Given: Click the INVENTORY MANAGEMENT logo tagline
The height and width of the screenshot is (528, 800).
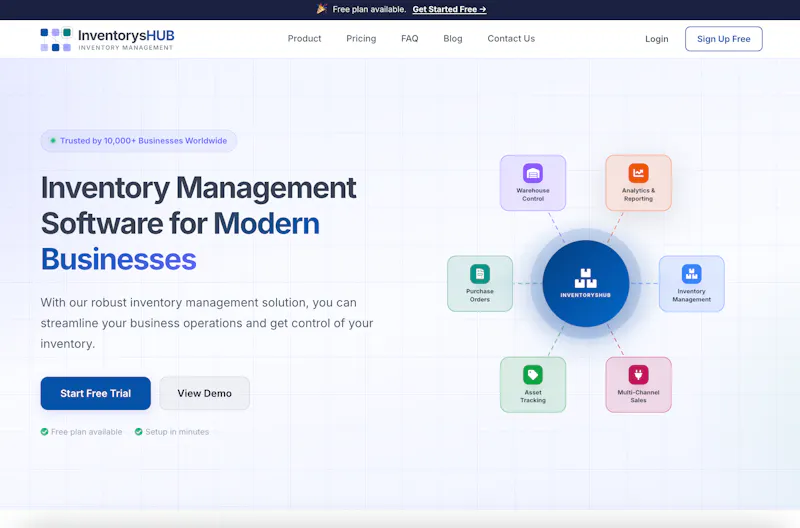Looking at the screenshot, I should tap(126, 48).
